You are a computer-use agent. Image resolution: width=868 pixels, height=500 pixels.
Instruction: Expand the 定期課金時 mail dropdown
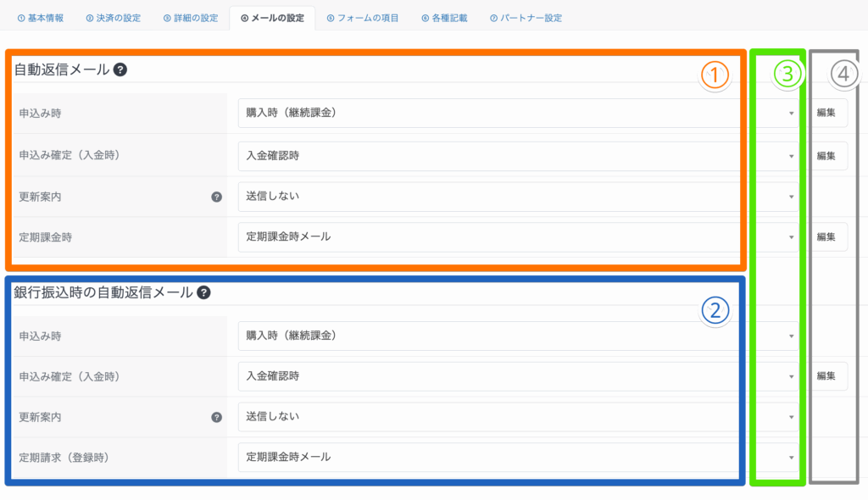pos(517,236)
